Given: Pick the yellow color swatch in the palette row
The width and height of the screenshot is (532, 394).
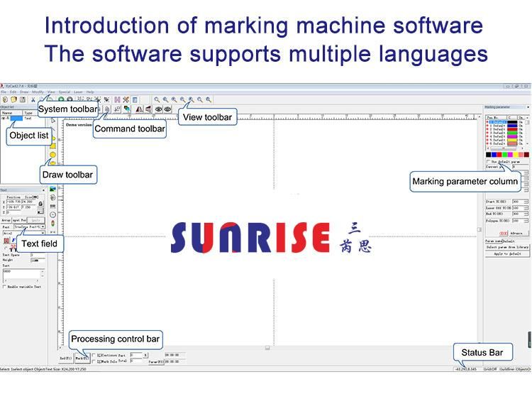Looking at the screenshot, I should coord(516,155).
